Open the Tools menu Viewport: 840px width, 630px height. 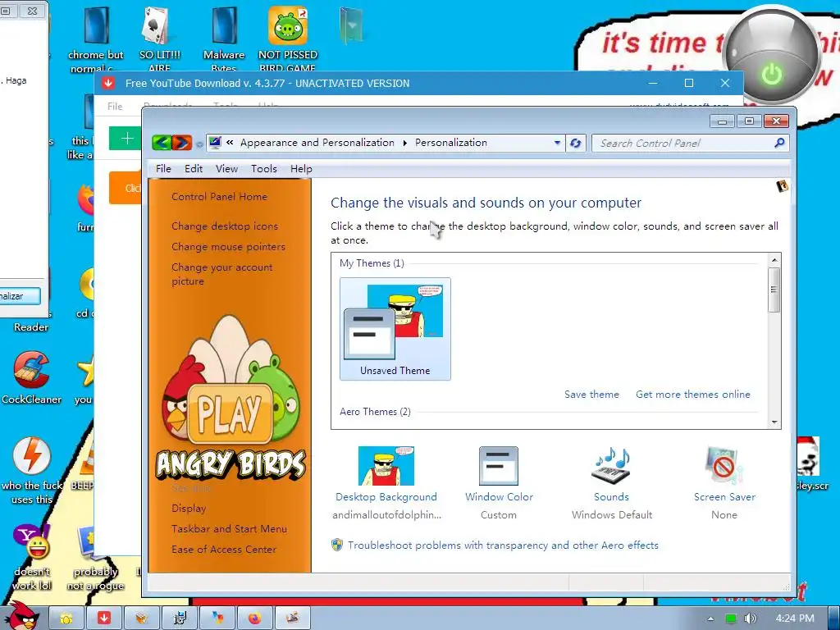point(264,169)
